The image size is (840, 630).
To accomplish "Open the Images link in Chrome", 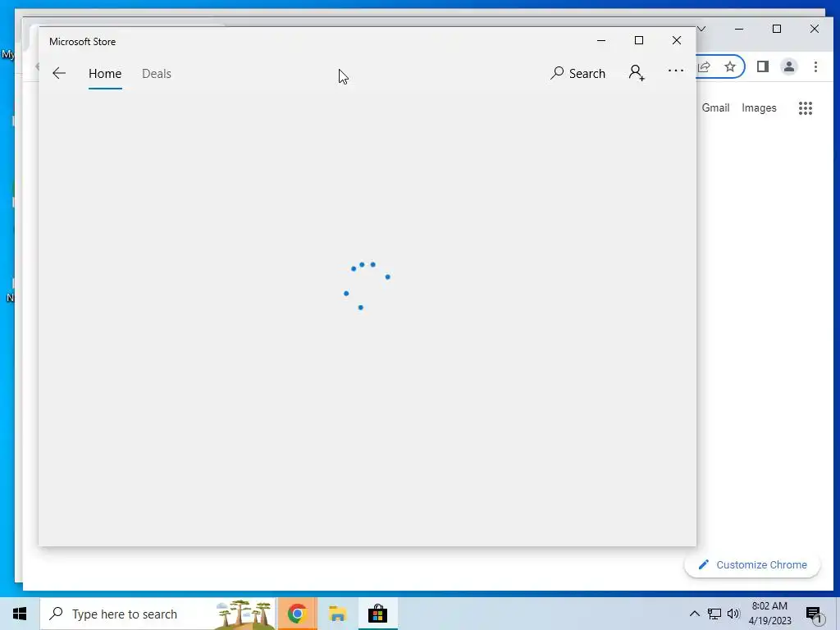I will (x=759, y=107).
